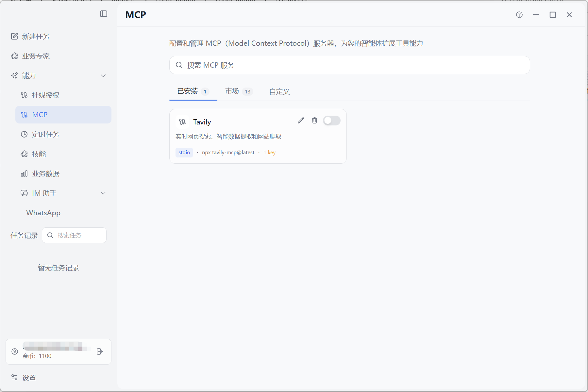The image size is (588, 392).
Task: Click the Tavily card title
Action: (202, 122)
